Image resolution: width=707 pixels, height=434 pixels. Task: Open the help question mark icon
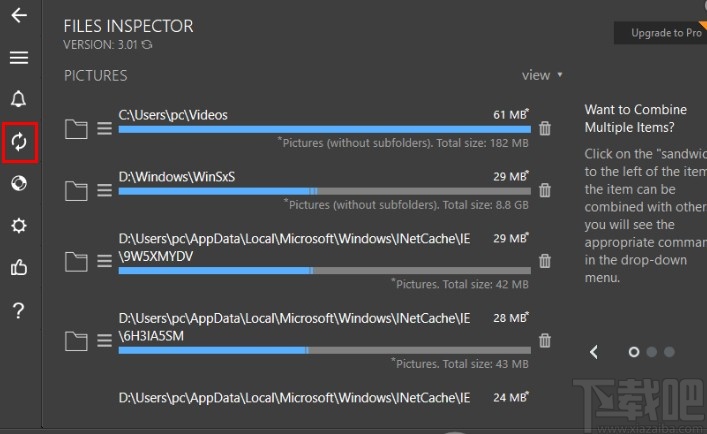(x=18, y=310)
